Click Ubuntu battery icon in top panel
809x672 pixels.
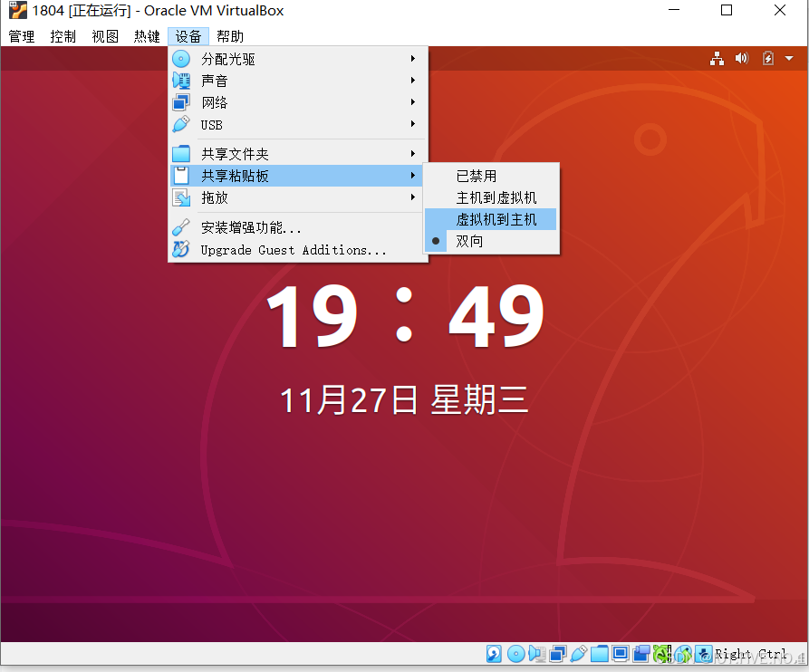coord(767,58)
